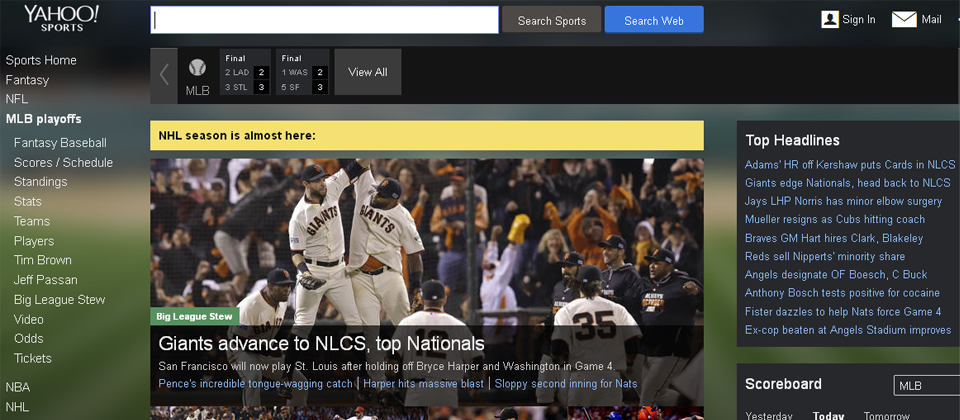Open Giants advance to NLCS headline
The width and height of the screenshot is (960, 420).
coord(321,343)
